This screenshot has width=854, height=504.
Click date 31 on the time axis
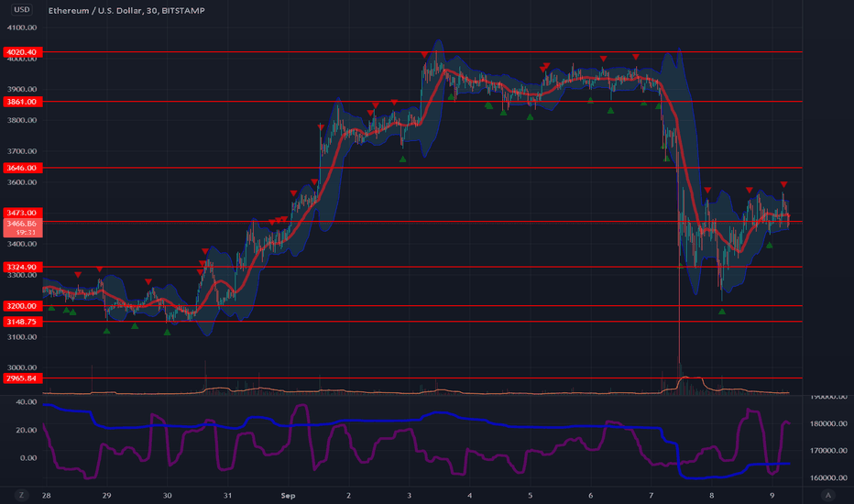(x=227, y=495)
